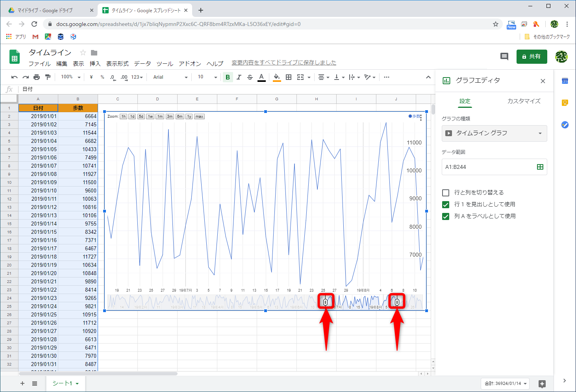The height and width of the screenshot is (392, 576).
Task: Grab the right range handle on timeline
Action: [397, 302]
